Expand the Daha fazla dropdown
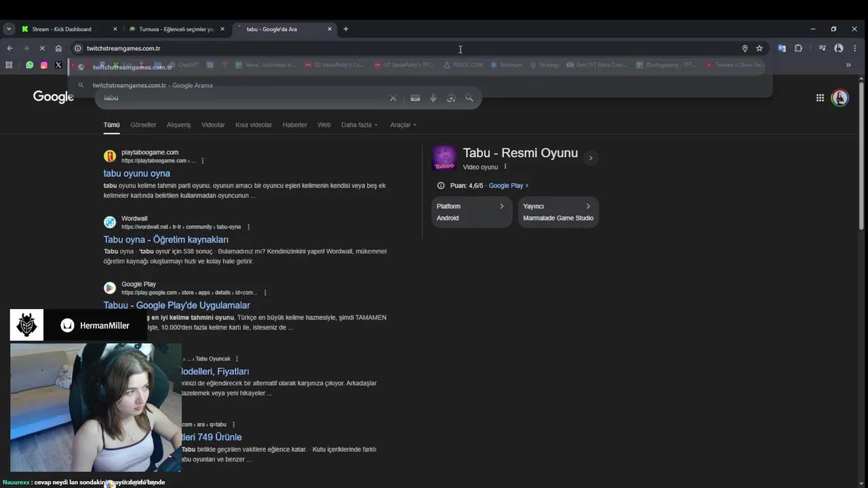This screenshot has height=488, width=868. (359, 125)
